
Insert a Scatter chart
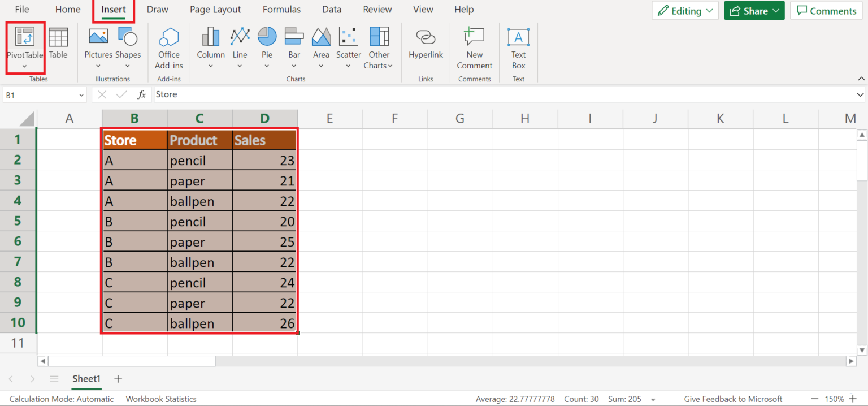[348, 45]
